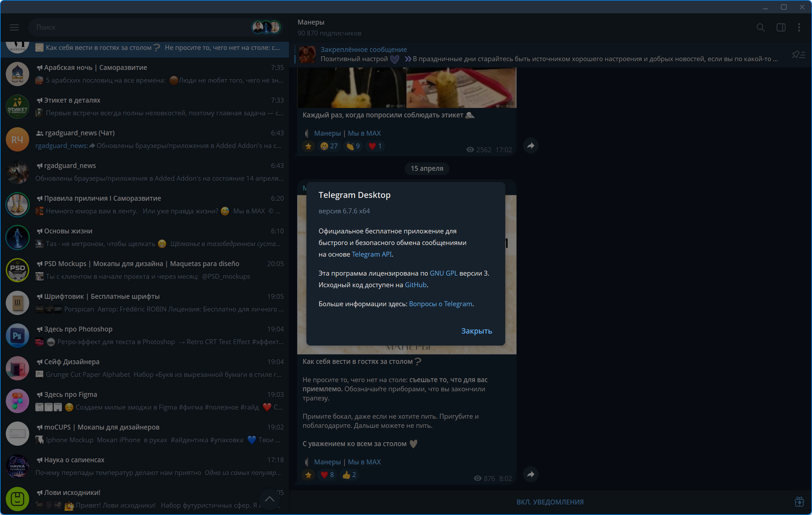Toggle the heart reaction with count 8
Viewport: 812px width, 515px height.
327,475
